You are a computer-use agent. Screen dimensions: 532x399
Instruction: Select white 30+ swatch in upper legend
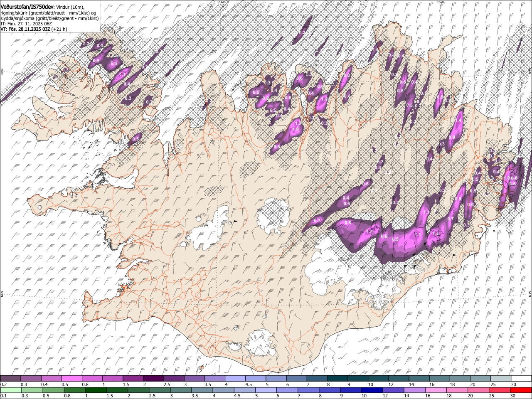pyautogui.click(x=521, y=379)
